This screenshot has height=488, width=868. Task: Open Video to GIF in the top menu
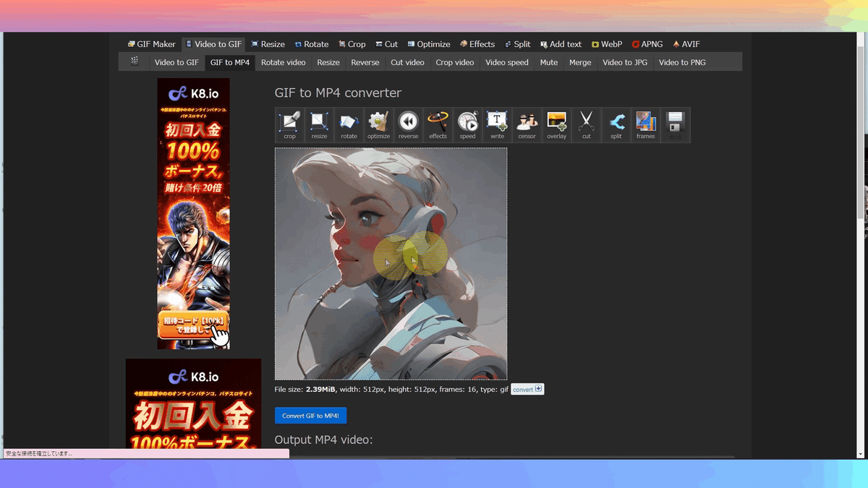(213, 44)
